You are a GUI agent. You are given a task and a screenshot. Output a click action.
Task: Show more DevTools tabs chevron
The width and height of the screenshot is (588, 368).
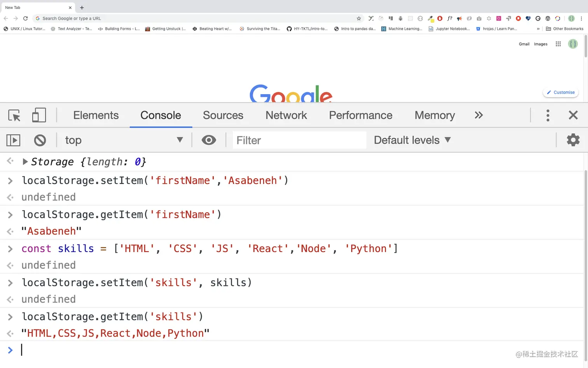[x=479, y=115]
